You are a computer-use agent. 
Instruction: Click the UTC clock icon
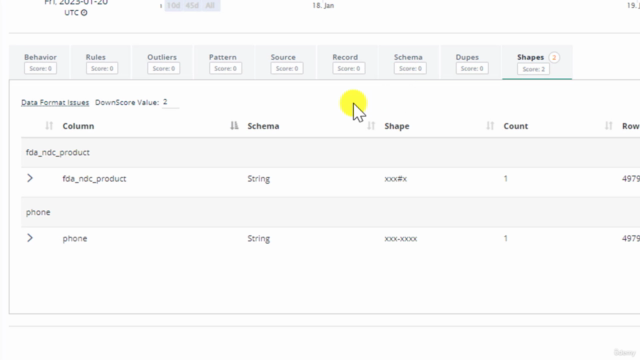tap(84, 13)
